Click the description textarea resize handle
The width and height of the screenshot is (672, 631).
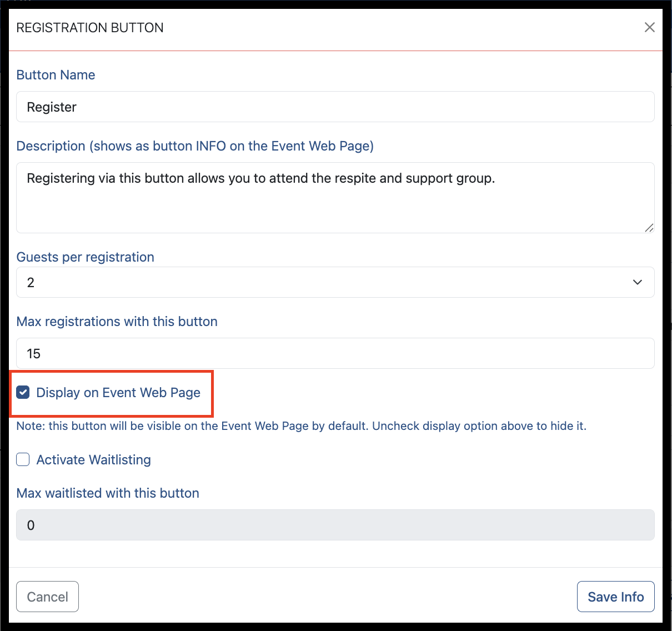(649, 228)
